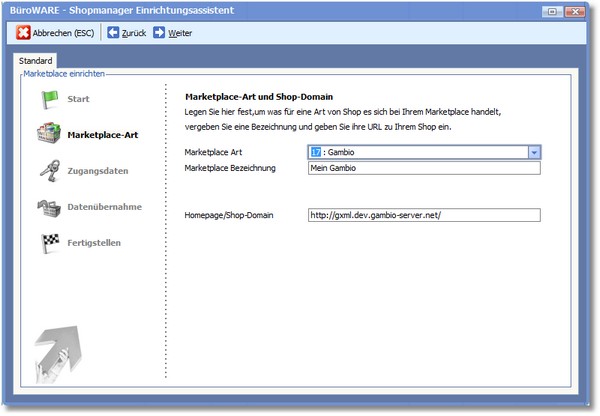
Task: Focus the Homepage/Shop-Domain URL field
Action: (424, 215)
